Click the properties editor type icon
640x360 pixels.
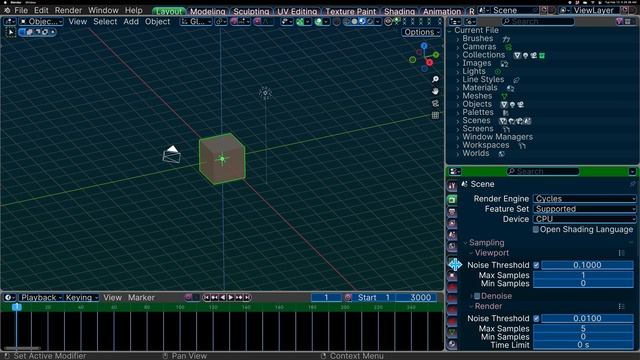pos(455,171)
